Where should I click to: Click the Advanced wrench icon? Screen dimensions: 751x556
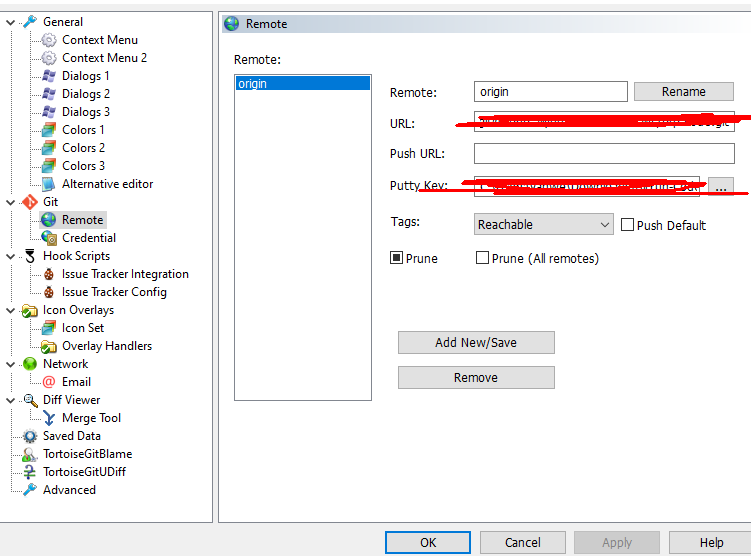(x=30, y=490)
